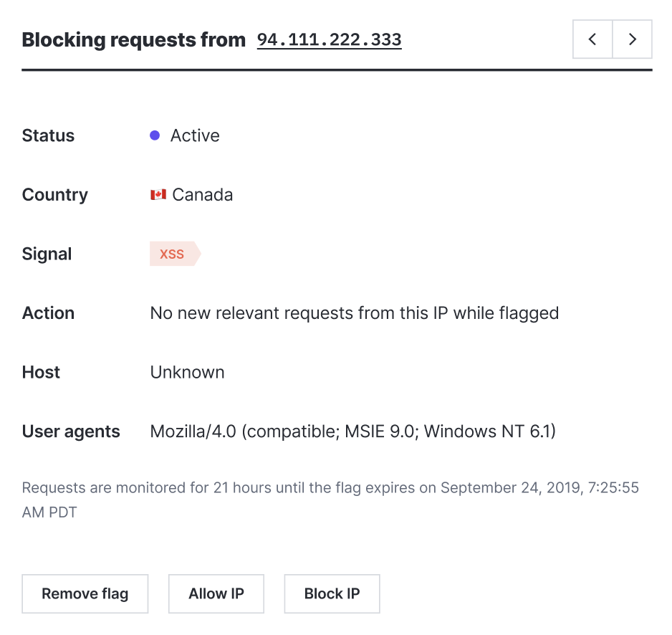Go to previous flagged IP chevron
This screenshot has height=635, width=672.
point(592,39)
